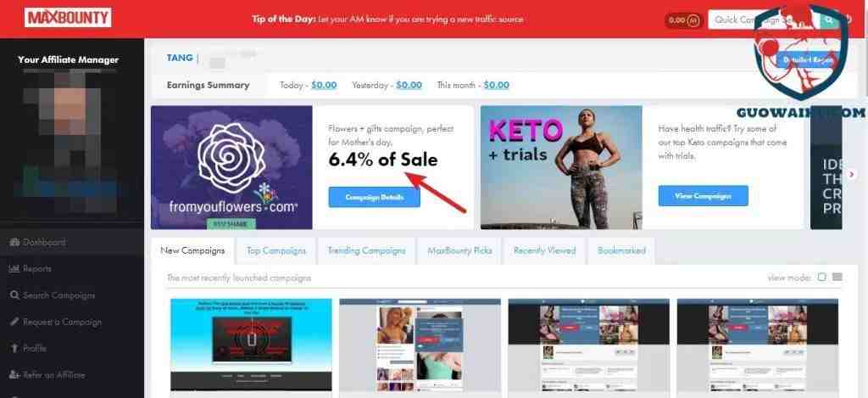
Task: Switch to the Trending Campaigns tab
Action: click(366, 250)
